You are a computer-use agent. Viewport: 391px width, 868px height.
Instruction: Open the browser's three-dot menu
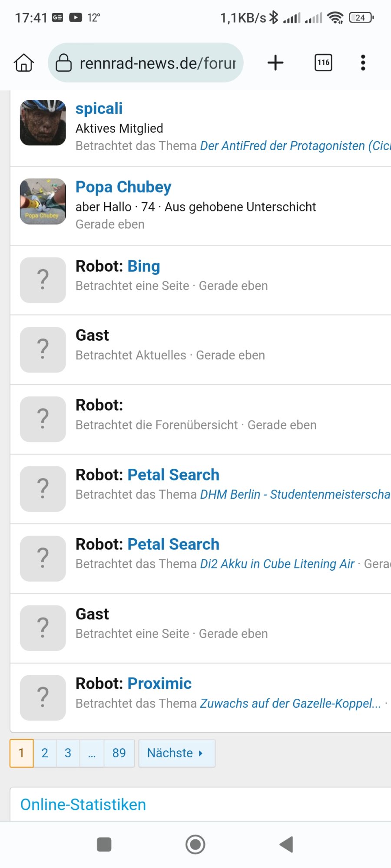pyautogui.click(x=362, y=62)
